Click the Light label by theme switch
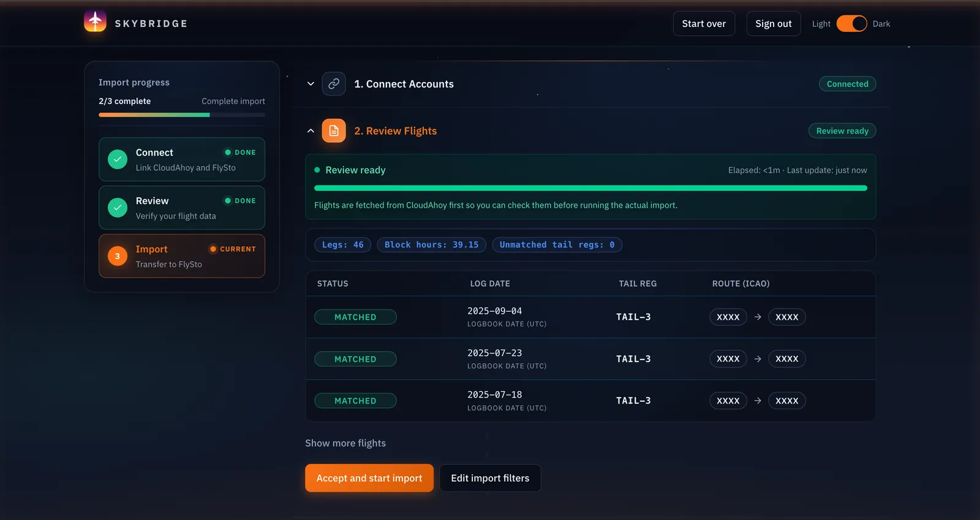This screenshot has width=980, height=520. tap(821, 24)
